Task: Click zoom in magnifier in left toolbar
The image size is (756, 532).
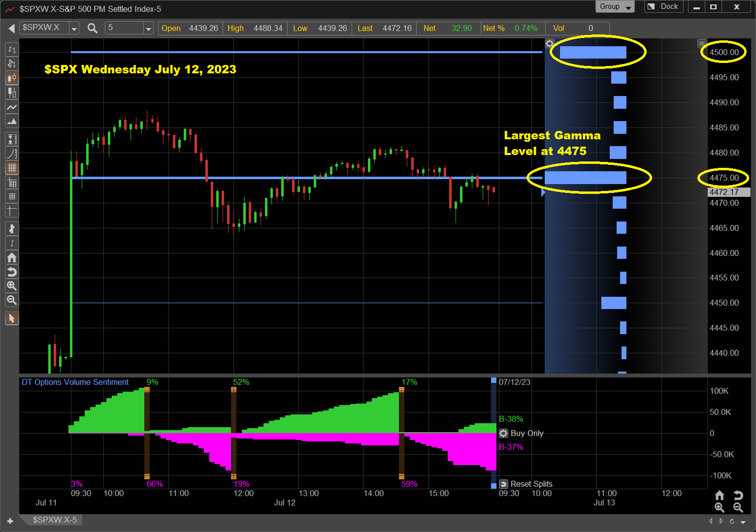Action: pos(12,286)
